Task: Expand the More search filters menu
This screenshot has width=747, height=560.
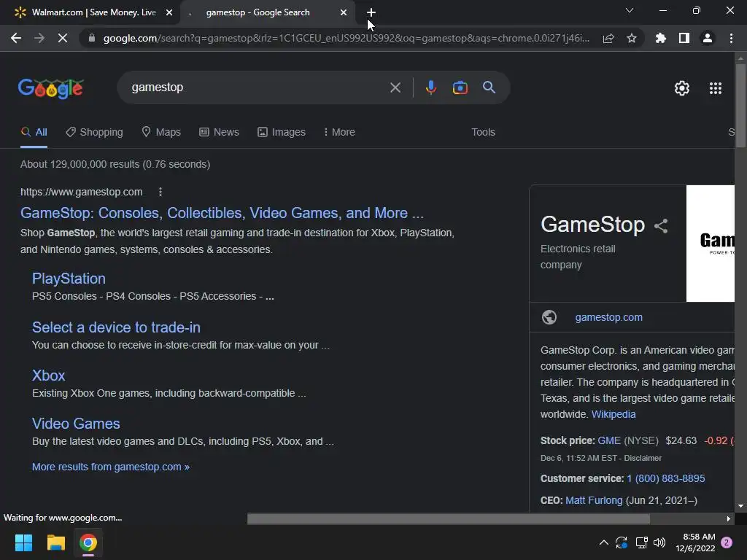Action: pos(339,133)
